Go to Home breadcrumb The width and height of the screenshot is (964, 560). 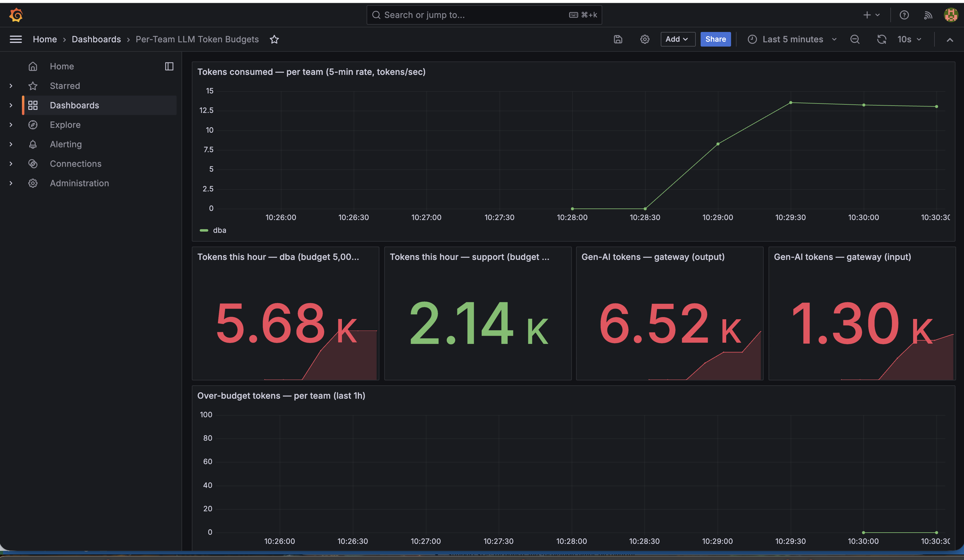click(45, 39)
